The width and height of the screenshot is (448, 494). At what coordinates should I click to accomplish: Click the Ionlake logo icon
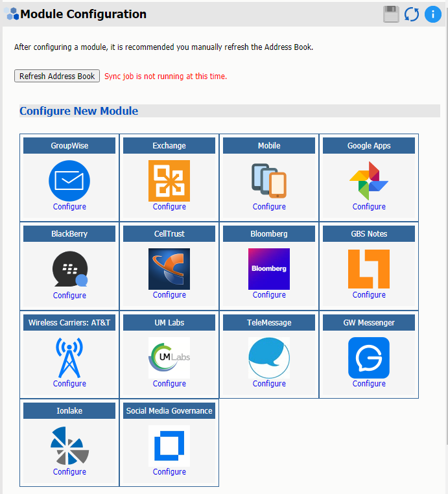coord(69,446)
